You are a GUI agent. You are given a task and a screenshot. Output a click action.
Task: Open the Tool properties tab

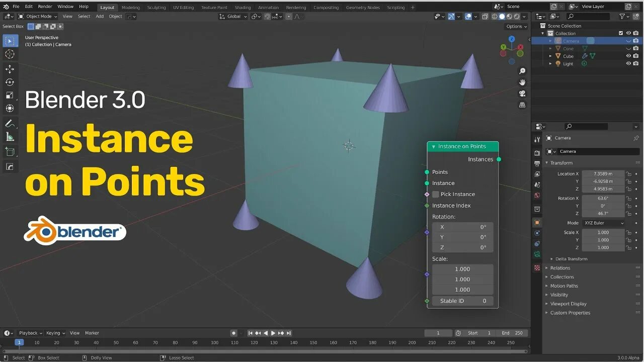coord(537,140)
